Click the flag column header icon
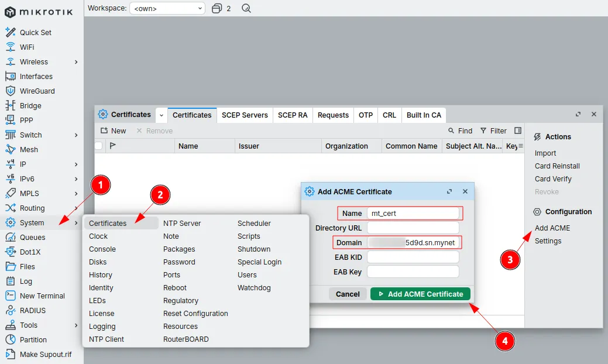This screenshot has height=364, width=608. [x=113, y=146]
